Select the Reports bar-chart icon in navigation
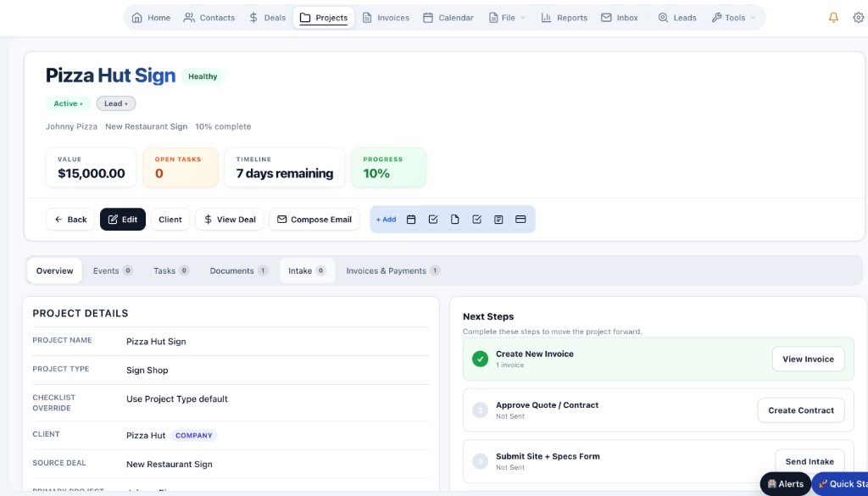 547,16
